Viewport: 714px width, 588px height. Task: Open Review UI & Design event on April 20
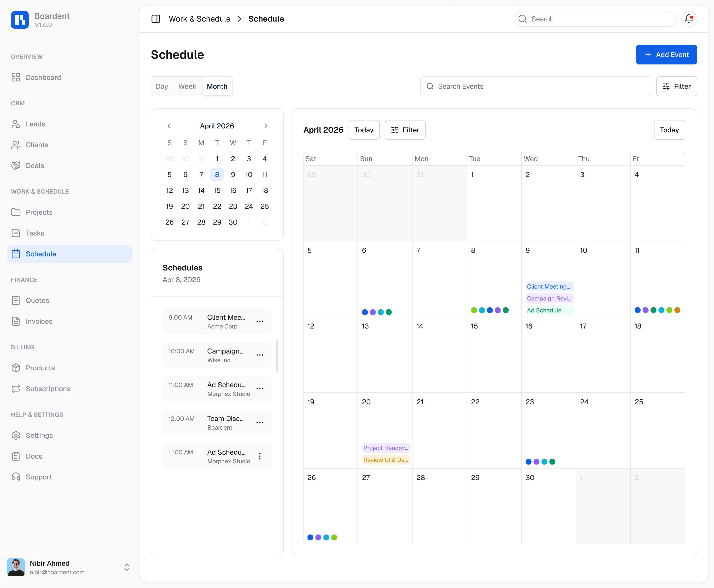pos(386,460)
